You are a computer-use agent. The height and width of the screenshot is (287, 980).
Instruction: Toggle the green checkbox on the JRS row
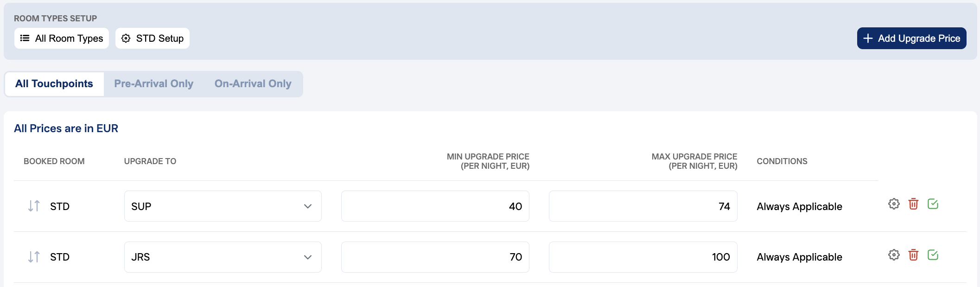click(933, 255)
